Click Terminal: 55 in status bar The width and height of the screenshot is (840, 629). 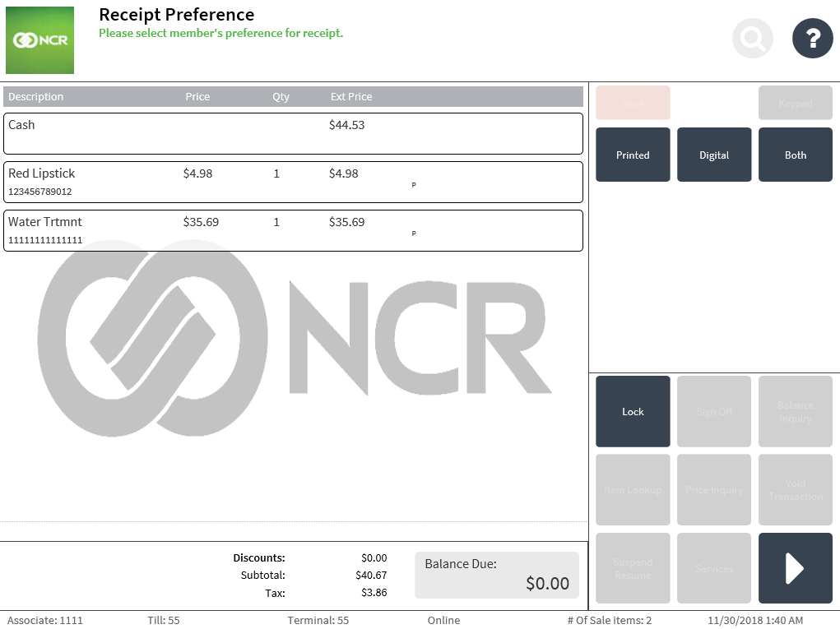point(318,621)
